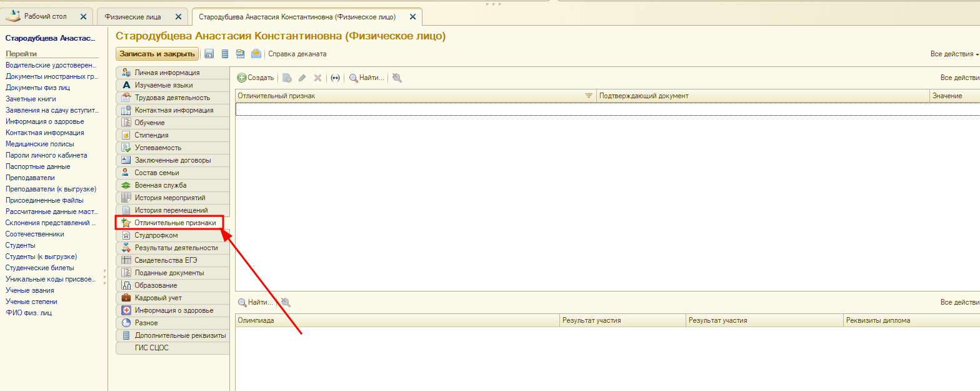Click the green Create plus icon
Viewport: 980px width, 391px height.
click(x=242, y=78)
